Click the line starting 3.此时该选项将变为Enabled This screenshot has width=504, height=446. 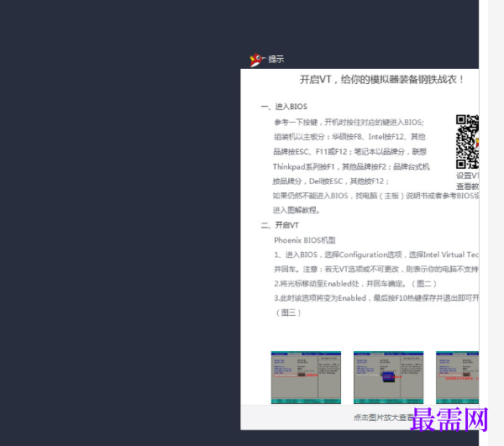coord(376,298)
